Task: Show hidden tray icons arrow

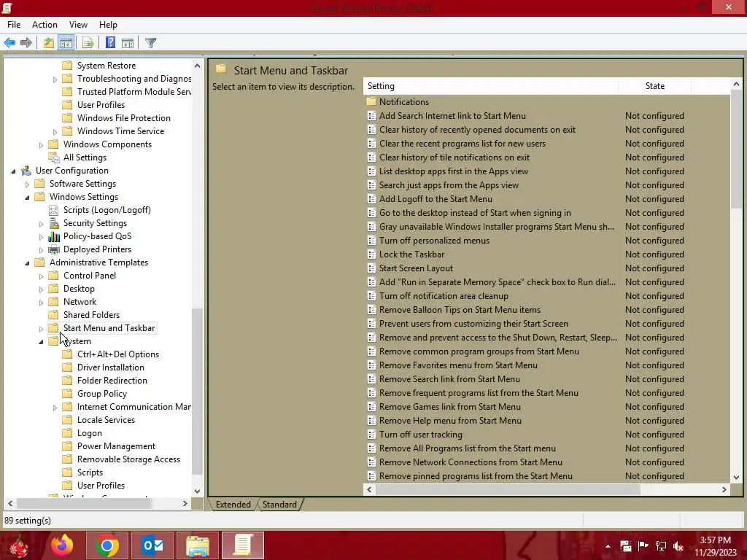Action: coord(608,546)
